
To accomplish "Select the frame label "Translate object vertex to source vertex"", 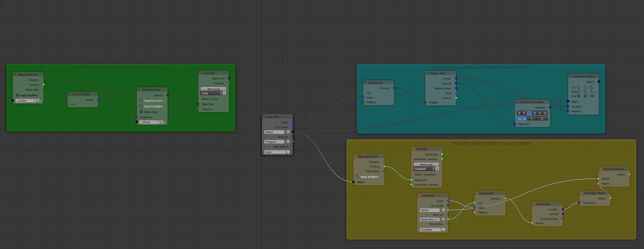I will [491, 143].
